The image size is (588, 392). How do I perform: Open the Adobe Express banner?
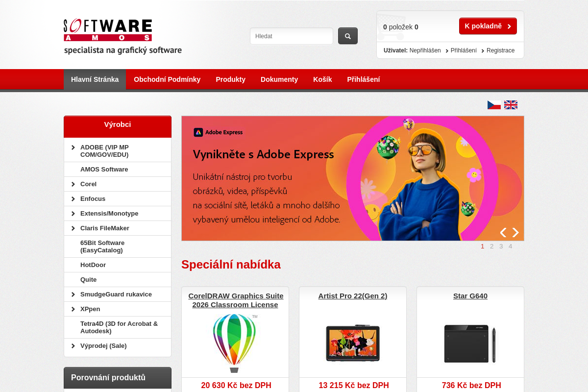(x=353, y=178)
